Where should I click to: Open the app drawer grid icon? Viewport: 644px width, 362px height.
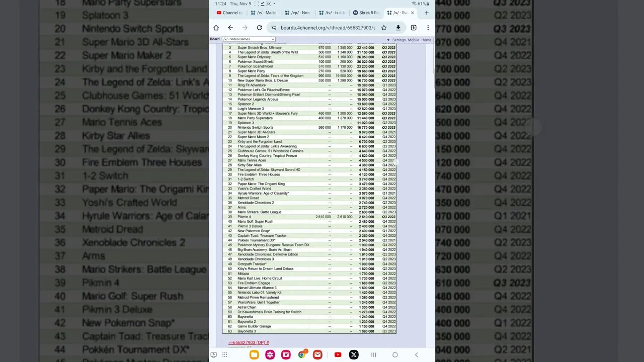click(x=224, y=354)
